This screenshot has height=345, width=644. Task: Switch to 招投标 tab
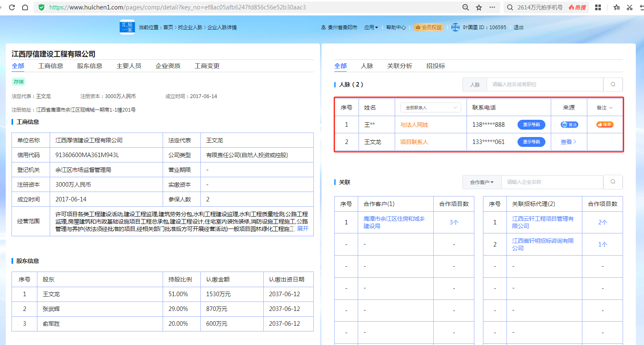[x=435, y=66]
